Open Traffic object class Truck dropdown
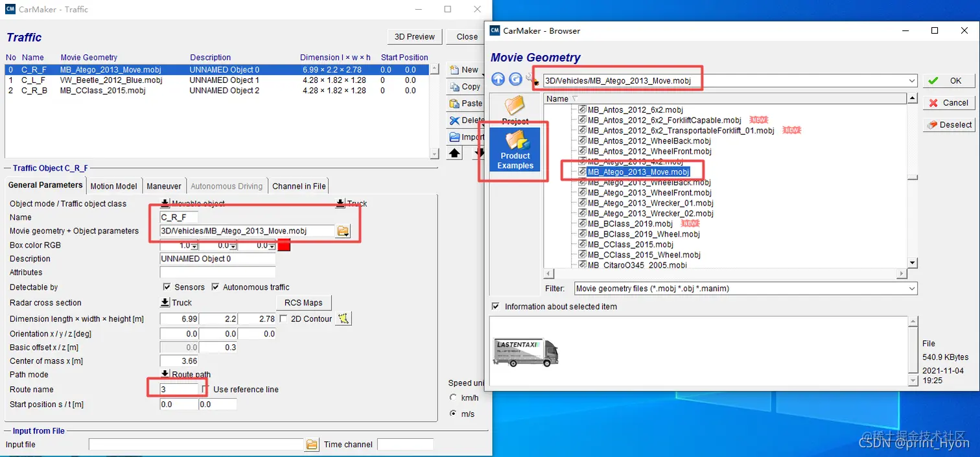 pos(340,204)
